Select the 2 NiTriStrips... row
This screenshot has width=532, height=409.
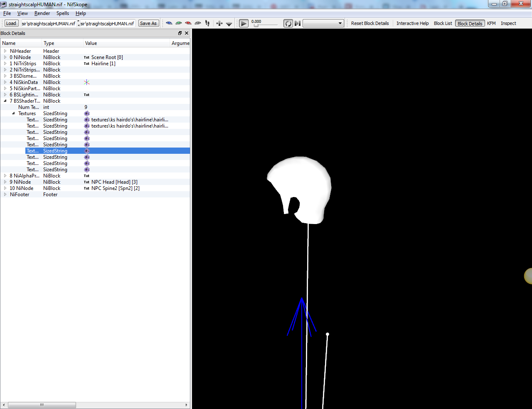(95, 70)
